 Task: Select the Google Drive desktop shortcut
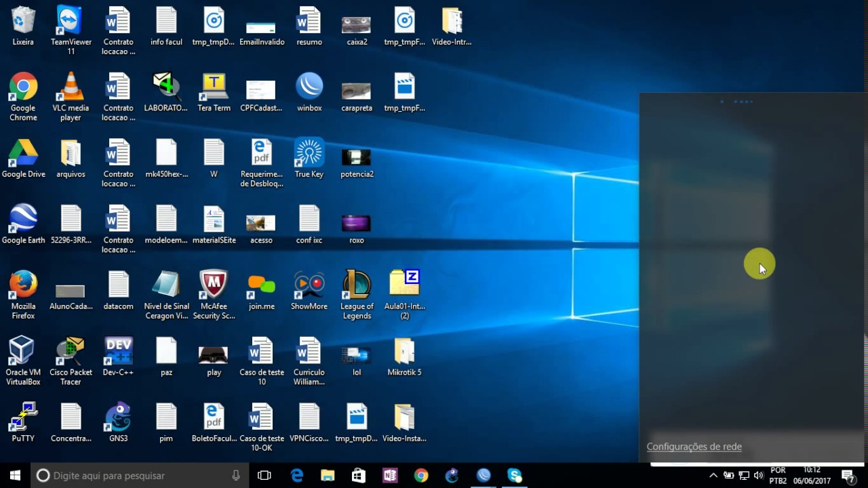23,159
